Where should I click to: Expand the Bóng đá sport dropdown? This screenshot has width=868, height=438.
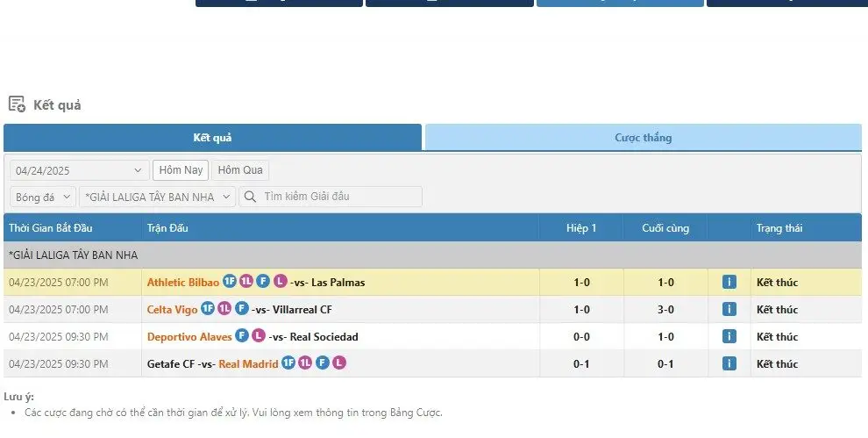[43, 197]
